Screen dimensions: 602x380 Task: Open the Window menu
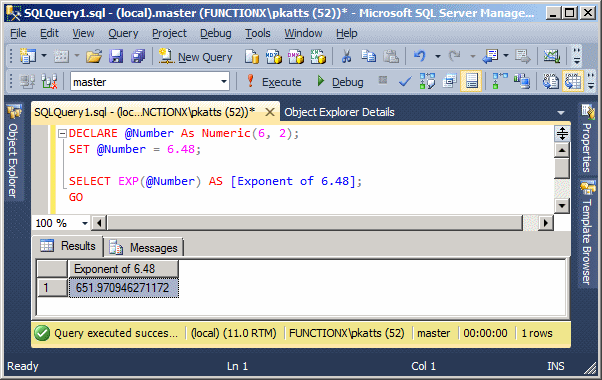303,34
